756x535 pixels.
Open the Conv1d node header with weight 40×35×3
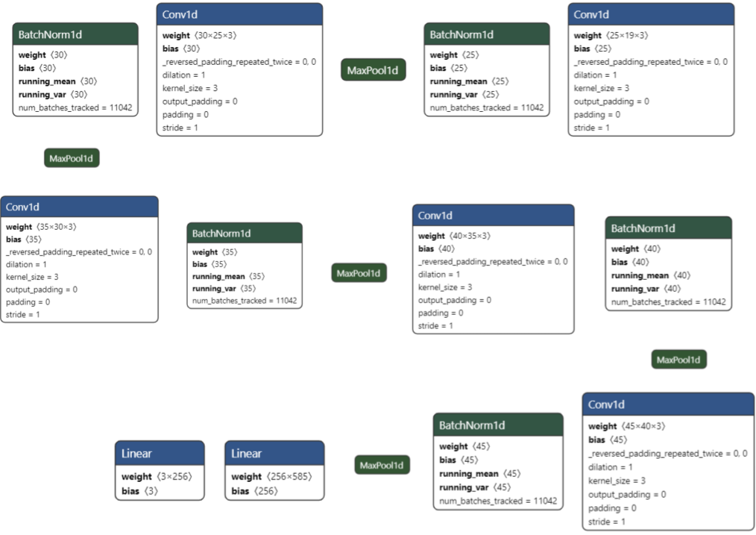click(x=493, y=216)
